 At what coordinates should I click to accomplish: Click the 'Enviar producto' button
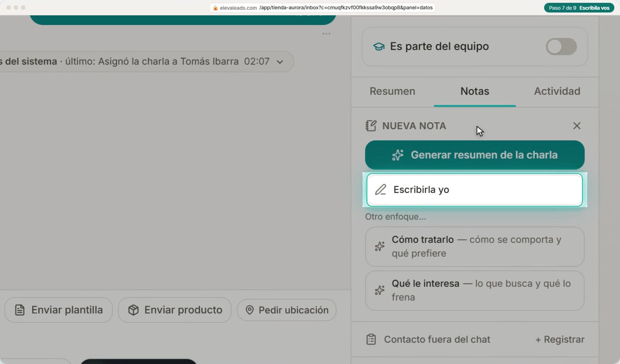pos(175,310)
